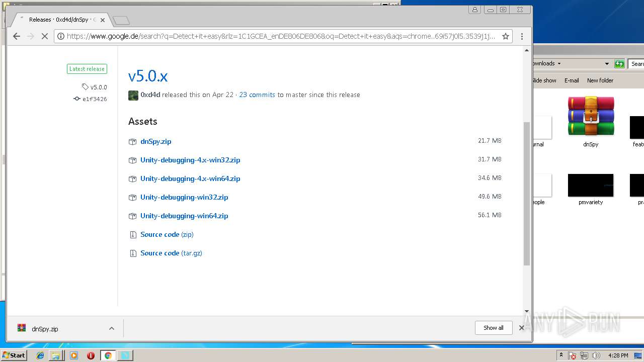
Task: Click Show all downloads button
Action: coord(494,328)
